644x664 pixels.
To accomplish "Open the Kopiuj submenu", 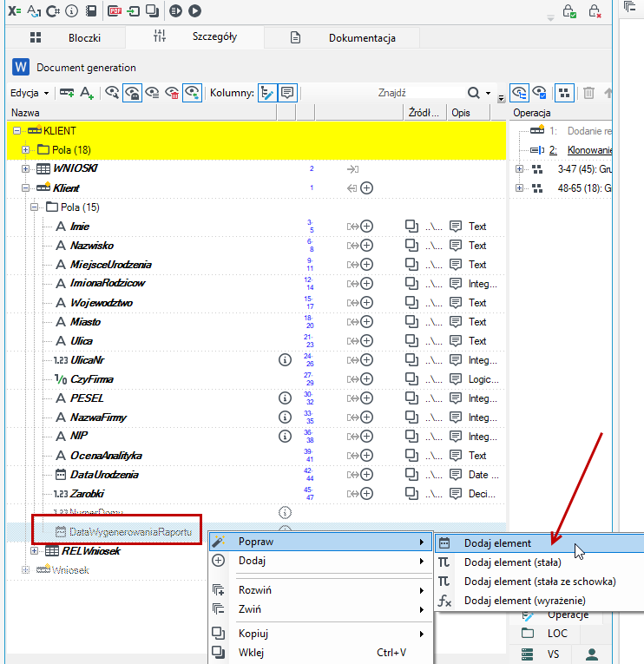I will pos(321,634).
